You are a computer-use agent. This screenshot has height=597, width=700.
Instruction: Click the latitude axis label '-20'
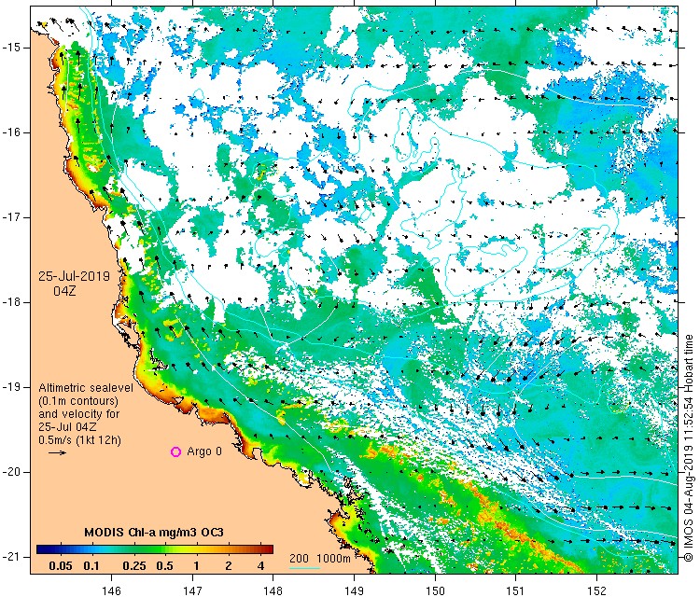[10, 472]
